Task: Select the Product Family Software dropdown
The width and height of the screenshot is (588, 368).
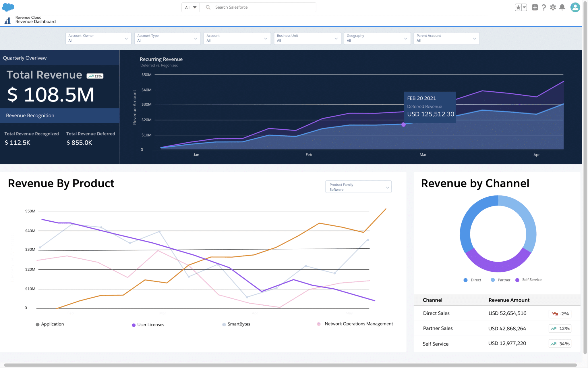Action: click(358, 187)
